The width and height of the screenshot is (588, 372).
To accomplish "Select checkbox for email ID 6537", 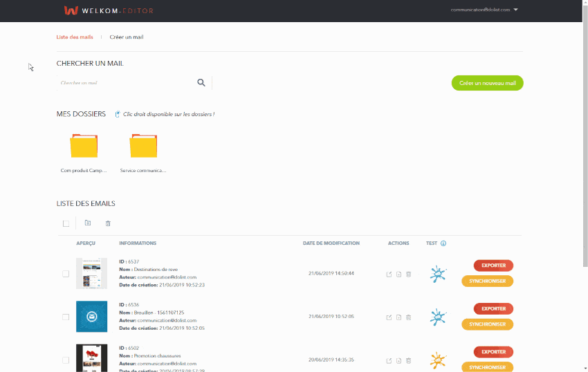I will [x=66, y=274].
